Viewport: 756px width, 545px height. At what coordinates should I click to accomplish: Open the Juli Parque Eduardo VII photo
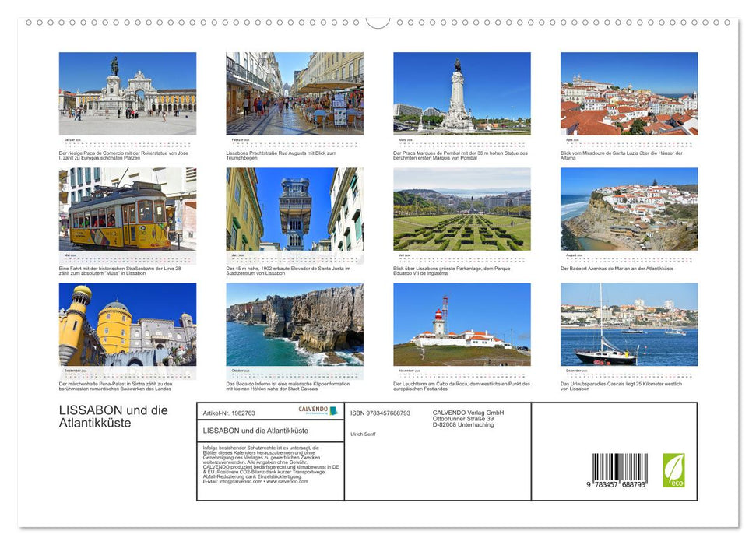coord(461,210)
